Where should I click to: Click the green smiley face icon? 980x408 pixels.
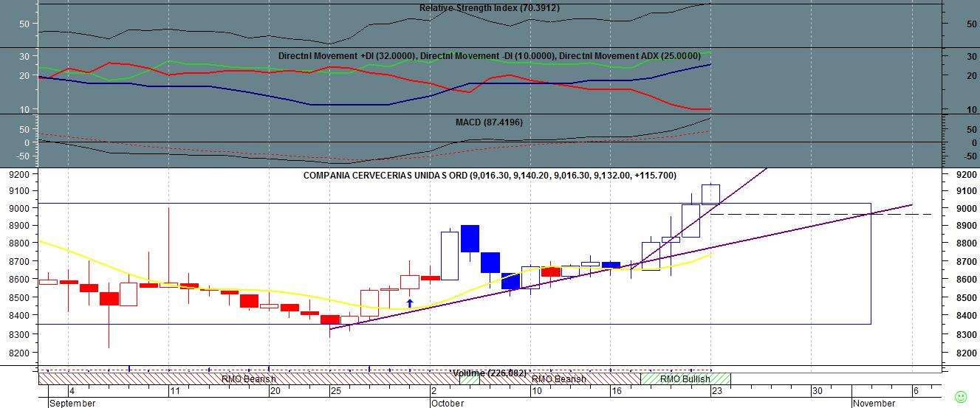pos(961,396)
